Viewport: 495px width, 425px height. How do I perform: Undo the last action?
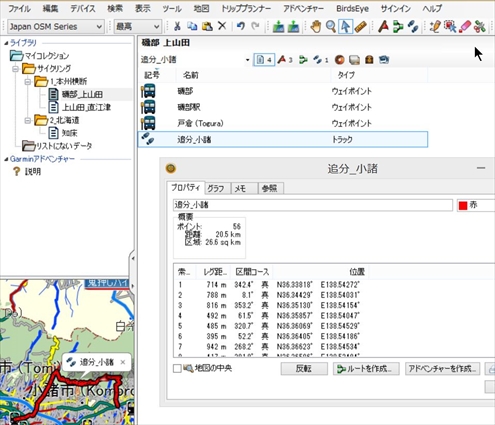[240, 26]
